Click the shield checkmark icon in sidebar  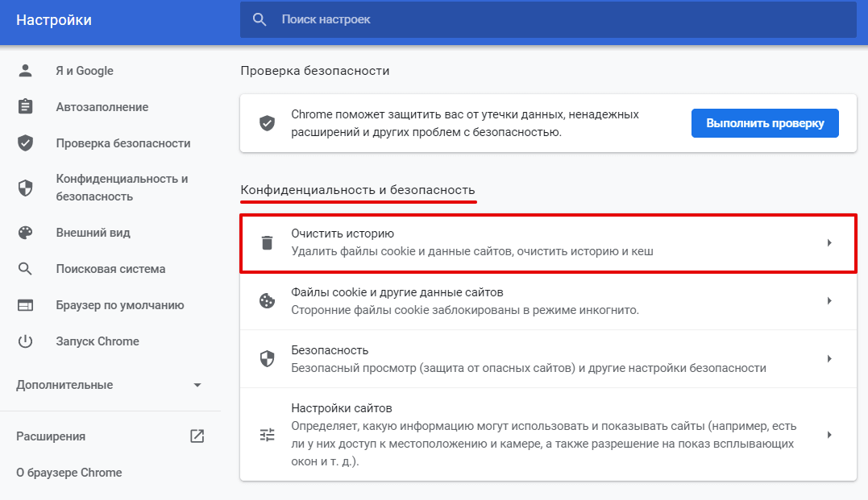pos(25,143)
